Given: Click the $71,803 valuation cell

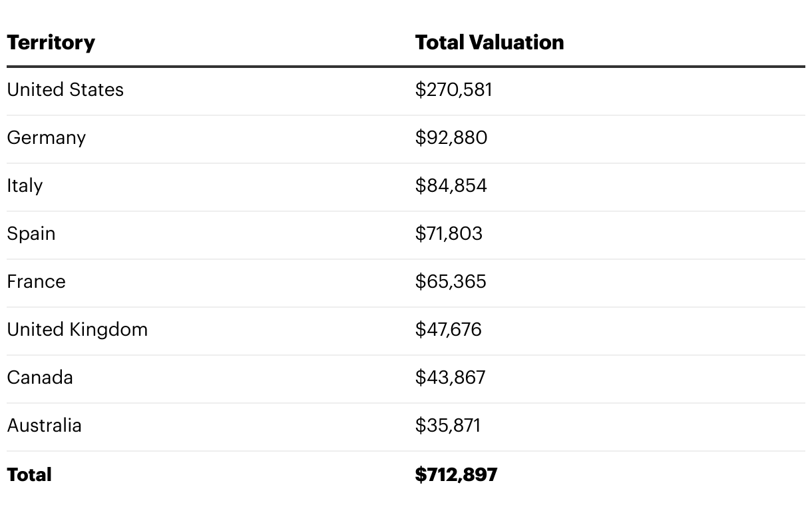Looking at the screenshot, I should (x=449, y=234).
